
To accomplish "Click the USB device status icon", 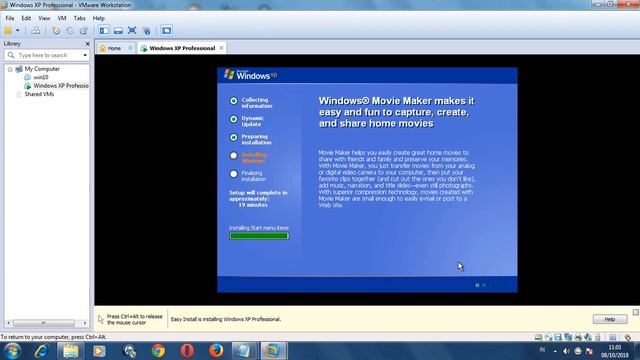I will coord(598,338).
